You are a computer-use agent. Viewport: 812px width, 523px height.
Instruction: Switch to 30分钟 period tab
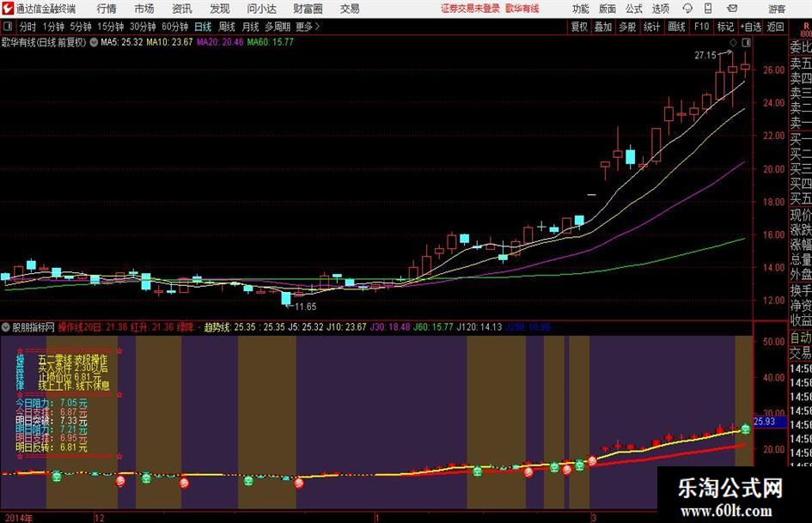(x=143, y=27)
